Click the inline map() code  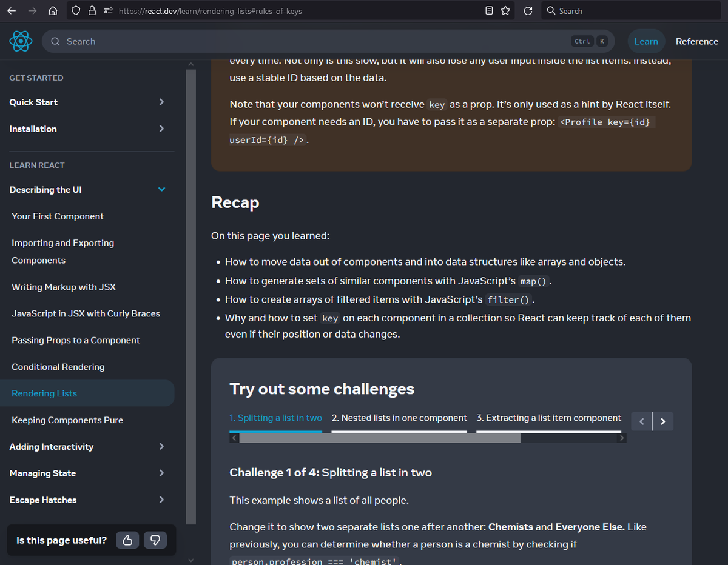tap(534, 281)
